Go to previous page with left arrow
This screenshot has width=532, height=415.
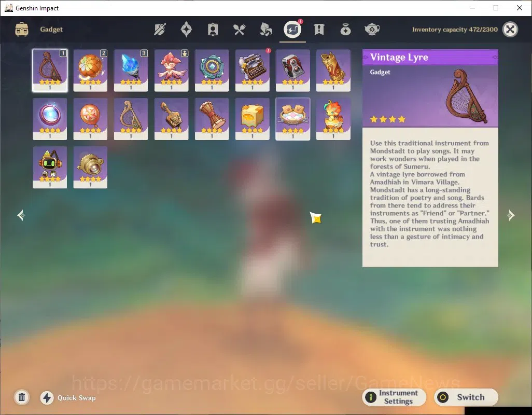(x=21, y=215)
